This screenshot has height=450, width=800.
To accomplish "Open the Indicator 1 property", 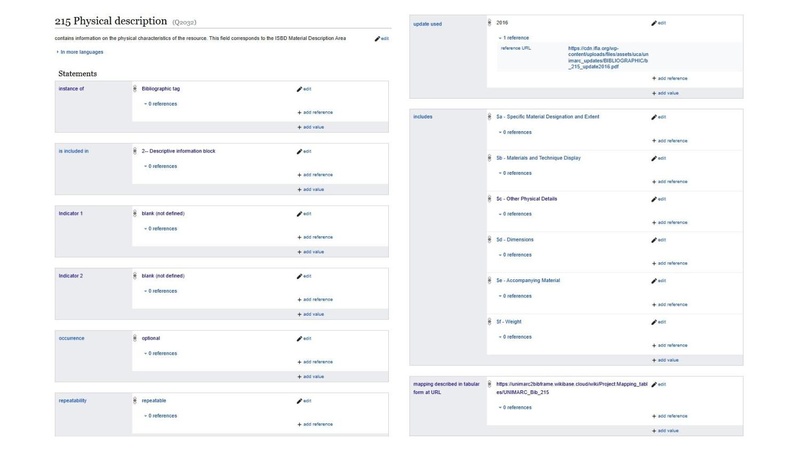I will (70, 213).
